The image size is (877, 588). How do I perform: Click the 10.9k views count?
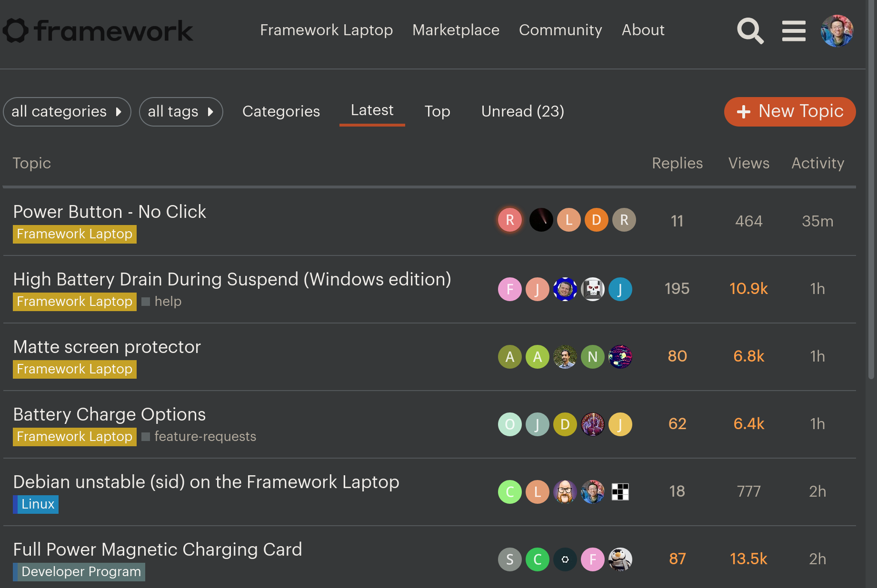tap(749, 289)
